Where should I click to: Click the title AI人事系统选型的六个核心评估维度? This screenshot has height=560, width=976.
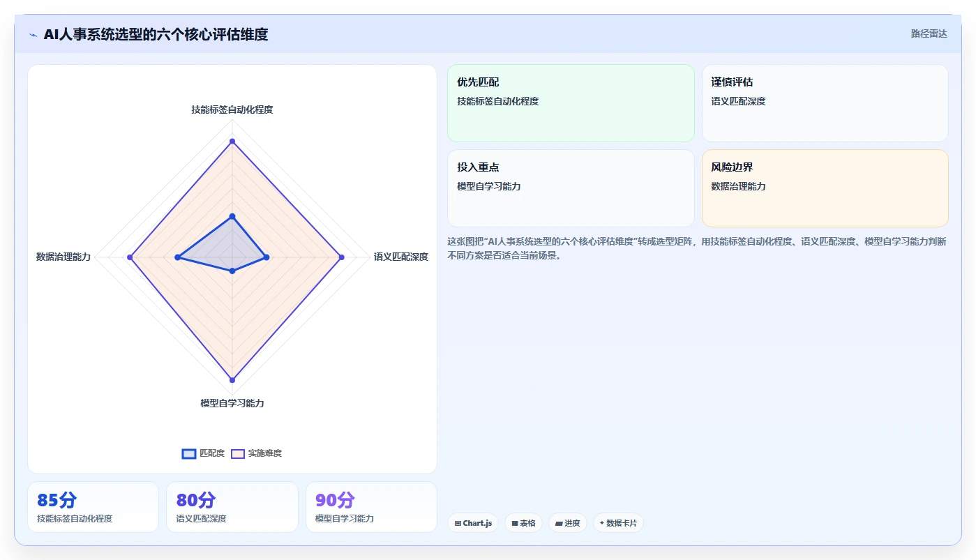pos(156,34)
